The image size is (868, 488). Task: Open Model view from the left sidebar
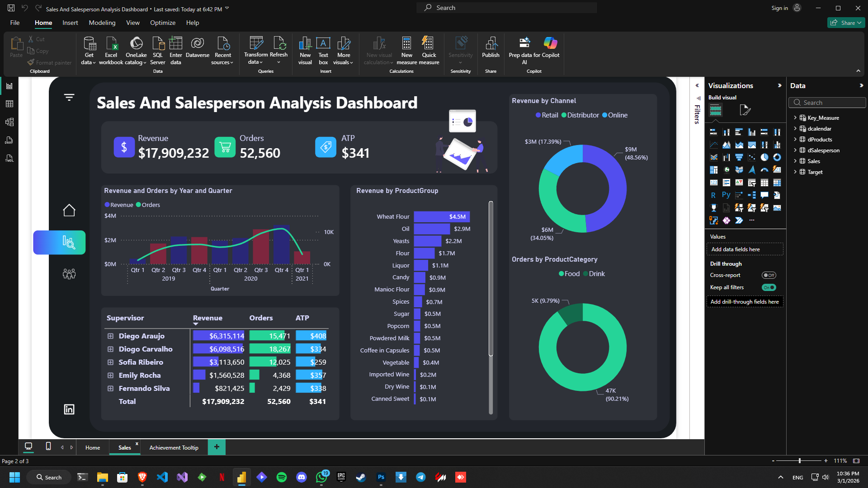pos(9,122)
